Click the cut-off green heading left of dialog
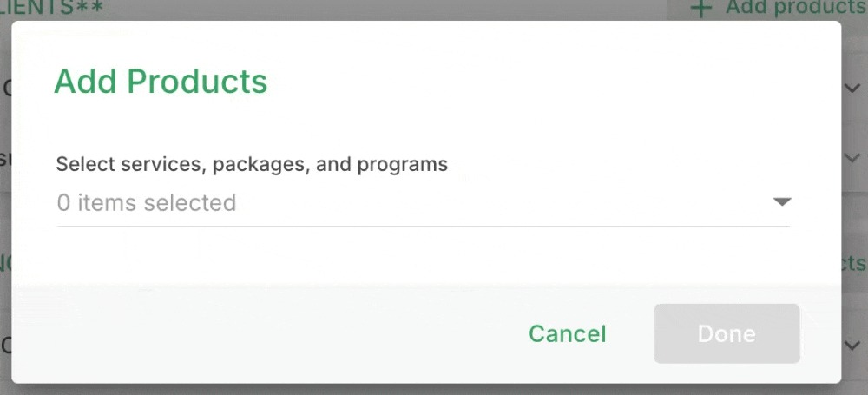 tap(5, 260)
